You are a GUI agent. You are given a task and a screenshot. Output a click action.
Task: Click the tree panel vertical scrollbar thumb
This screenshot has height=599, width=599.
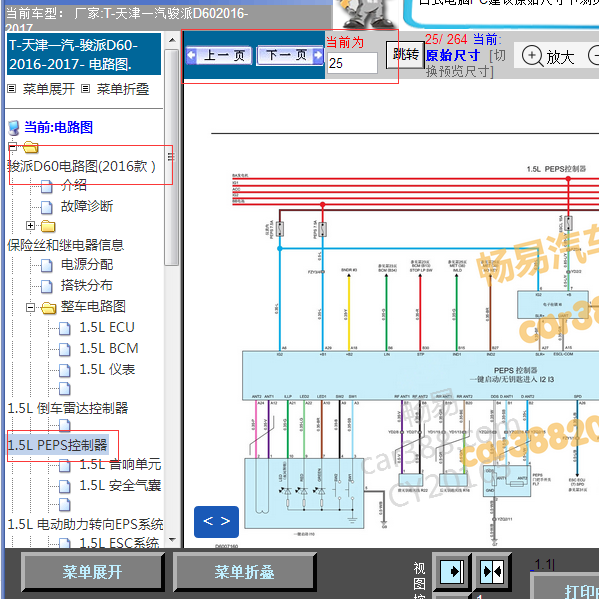pyautogui.click(x=172, y=157)
